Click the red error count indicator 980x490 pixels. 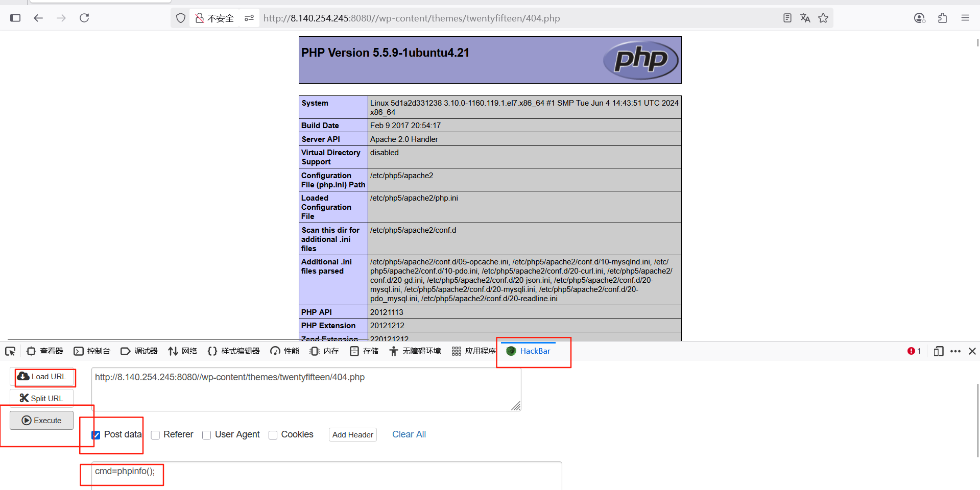[x=914, y=351]
